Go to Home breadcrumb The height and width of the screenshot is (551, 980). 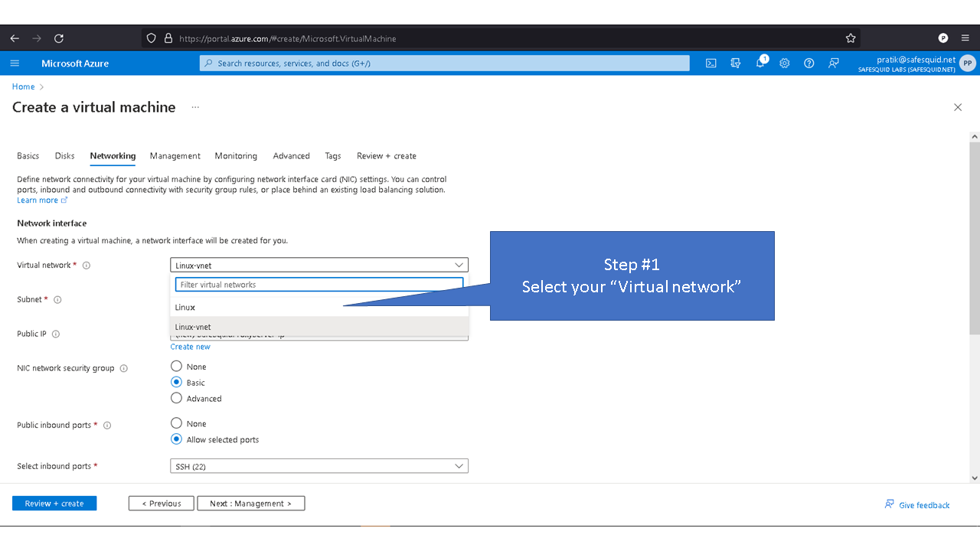coord(24,86)
